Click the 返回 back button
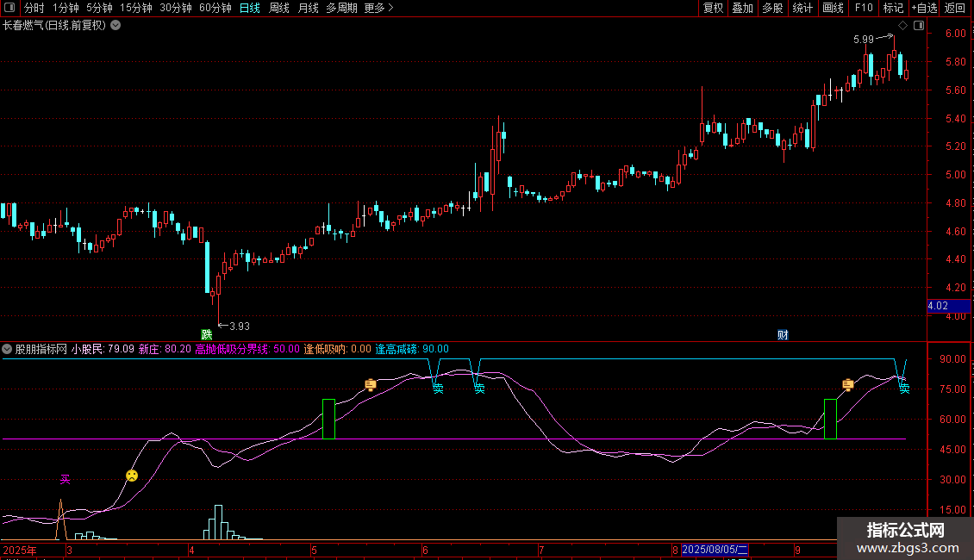The width and height of the screenshot is (974, 560). [x=955, y=8]
